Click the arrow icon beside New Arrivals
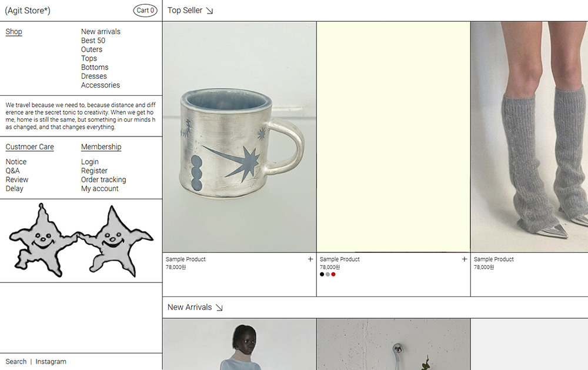The width and height of the screenshot is (588, 370). (x=219, y=308)
